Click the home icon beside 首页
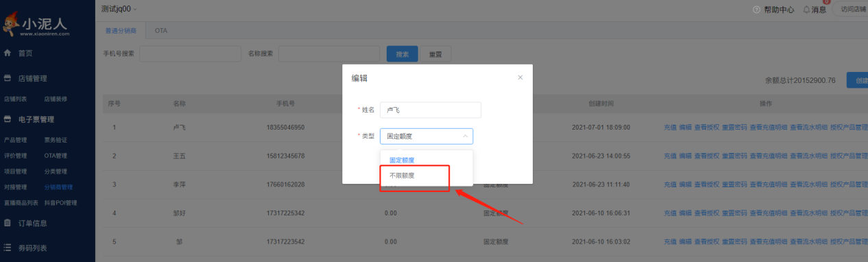This screenshot has width=868, height=262. click(x=8, y=53)
